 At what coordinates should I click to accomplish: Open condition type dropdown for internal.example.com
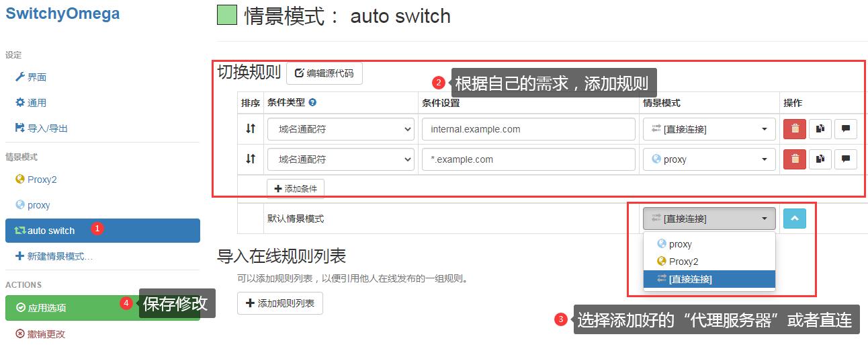tap(341, 129)
